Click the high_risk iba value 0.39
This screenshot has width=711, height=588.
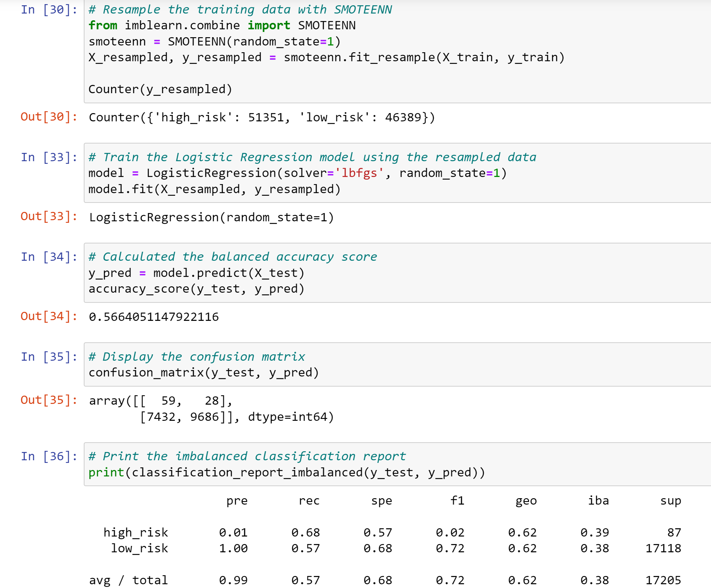595,533
